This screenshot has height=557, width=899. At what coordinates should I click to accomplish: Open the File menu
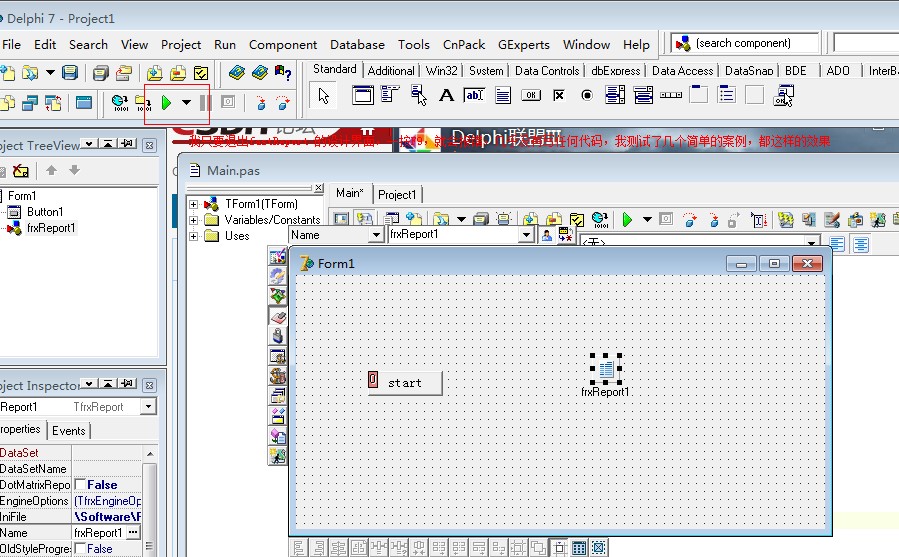coord(11,45)
